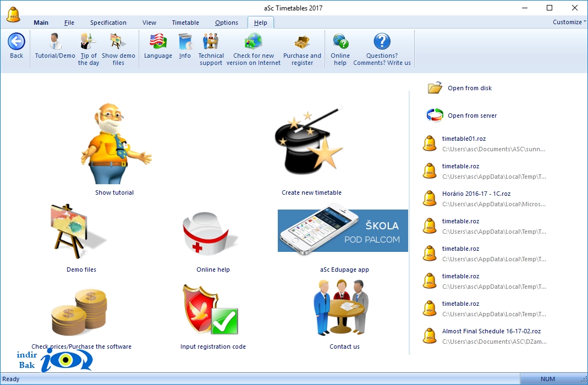
Task: Open the Specification tab
Action: 108,23
